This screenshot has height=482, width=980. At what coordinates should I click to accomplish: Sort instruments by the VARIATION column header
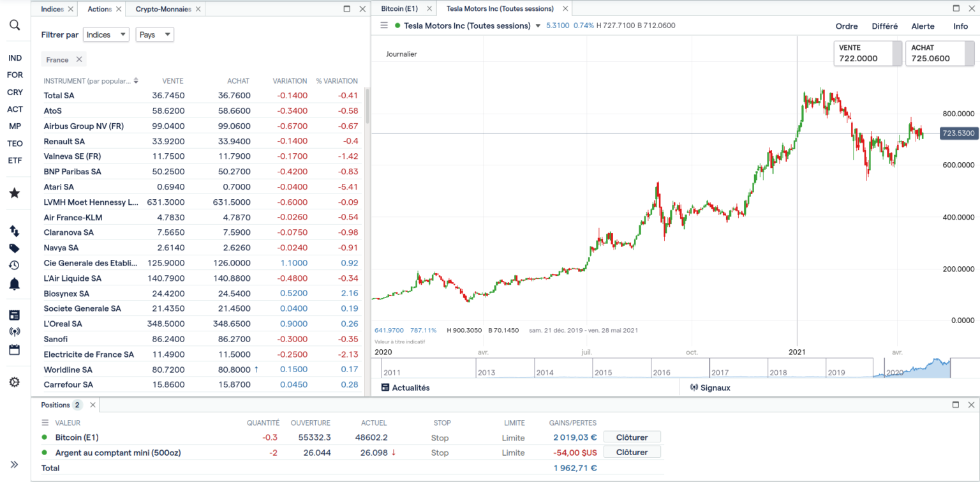[x=290, y=81]
